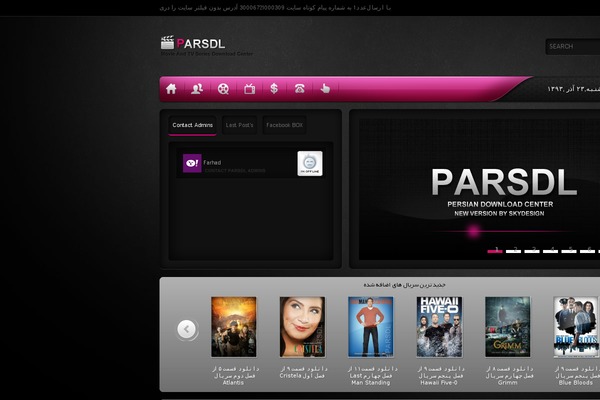This screenshot has width=600, height=400.
Task: Switch to Facebook BOX tab
Action: tap(284, 125)
